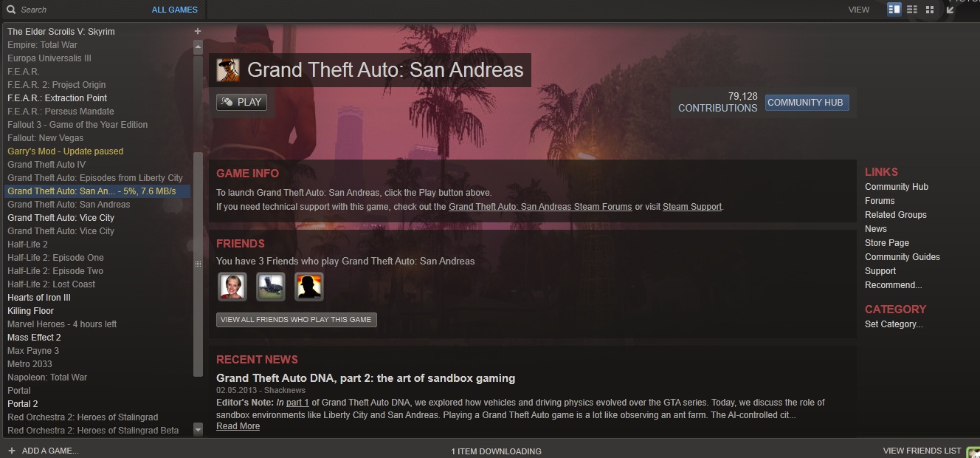980x458 pixels.
Task: Switch to grid view icon
Action: 930,10
